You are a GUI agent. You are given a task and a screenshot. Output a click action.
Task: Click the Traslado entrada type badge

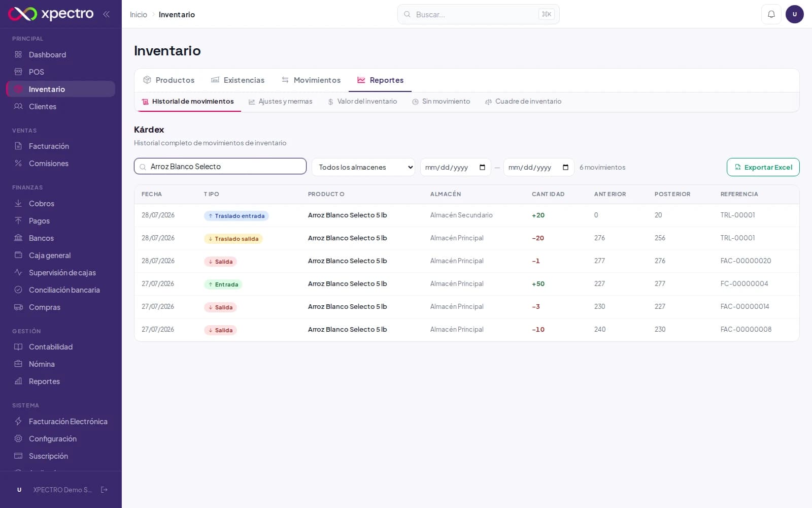click(236, 216)
